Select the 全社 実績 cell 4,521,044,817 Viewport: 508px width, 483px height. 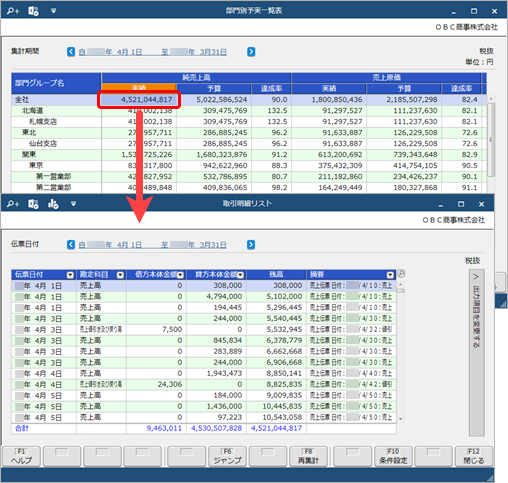click(139, 100)
